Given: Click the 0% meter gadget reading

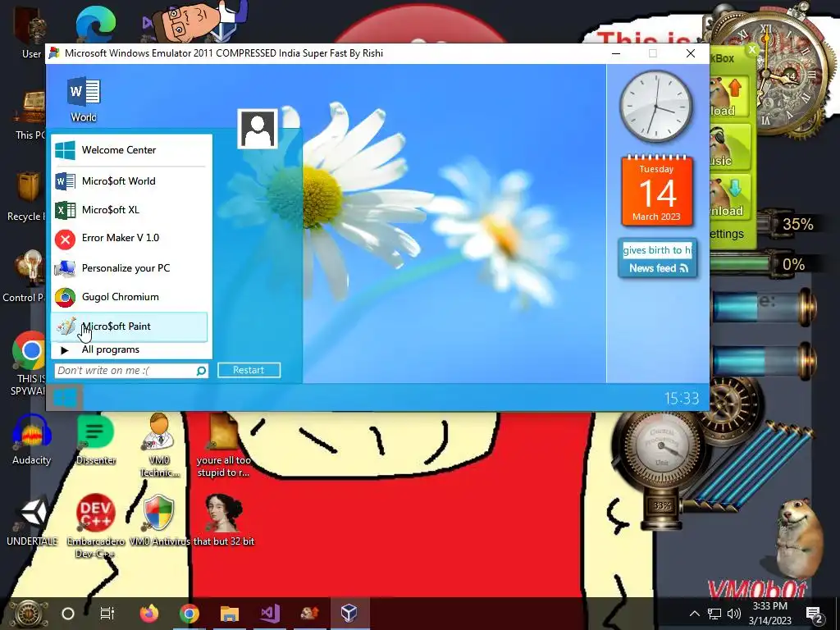Looking at the screenshot, I should [793, 265].
